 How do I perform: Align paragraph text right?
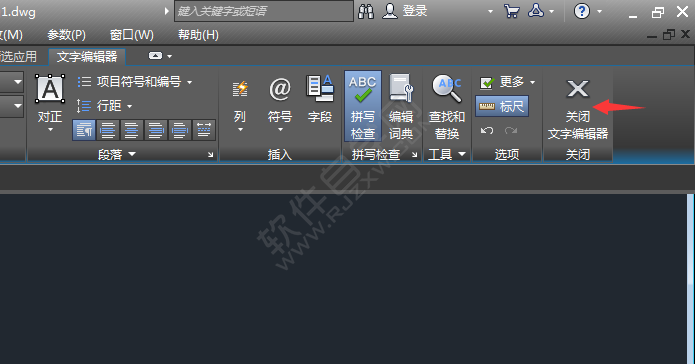(x=156, y=130)
